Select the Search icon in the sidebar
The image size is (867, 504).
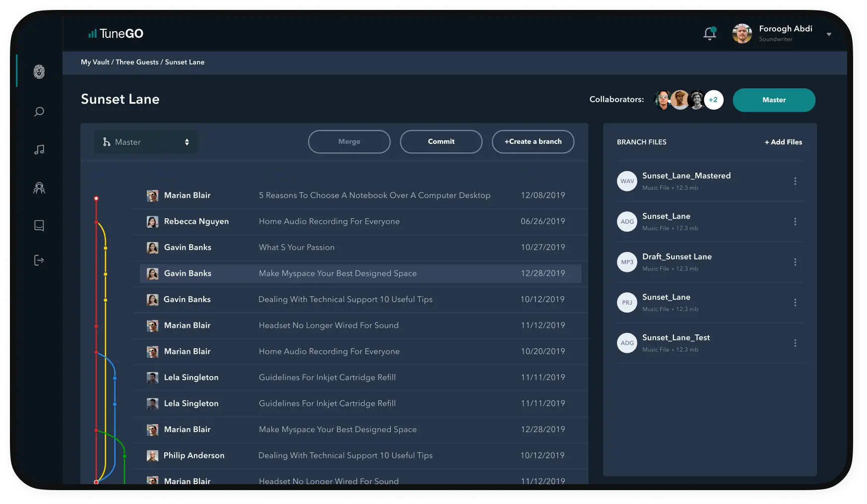coord(39,112)
